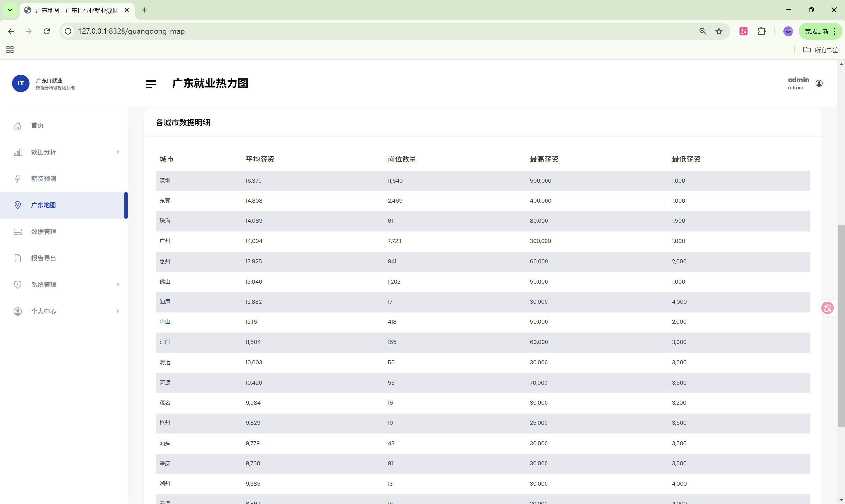Open the browser extensions puzzle icon
Screen dimensions: 845x504
761,31
